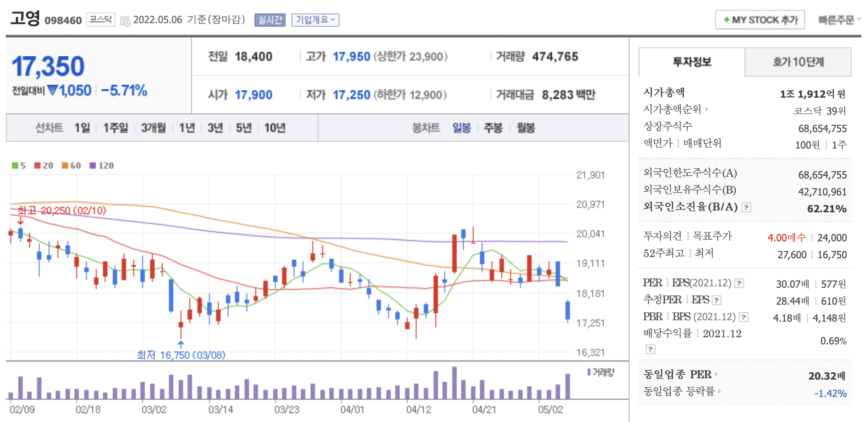Click the 거래대금 value 8,283 백만
The height and width of the screenshot is (422, 868).
click(569, 95)
